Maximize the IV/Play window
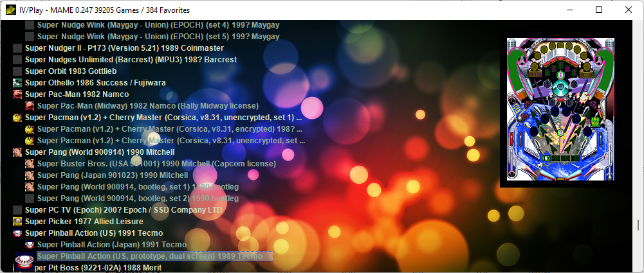644x273 pixels. click(x=599, y=10)
